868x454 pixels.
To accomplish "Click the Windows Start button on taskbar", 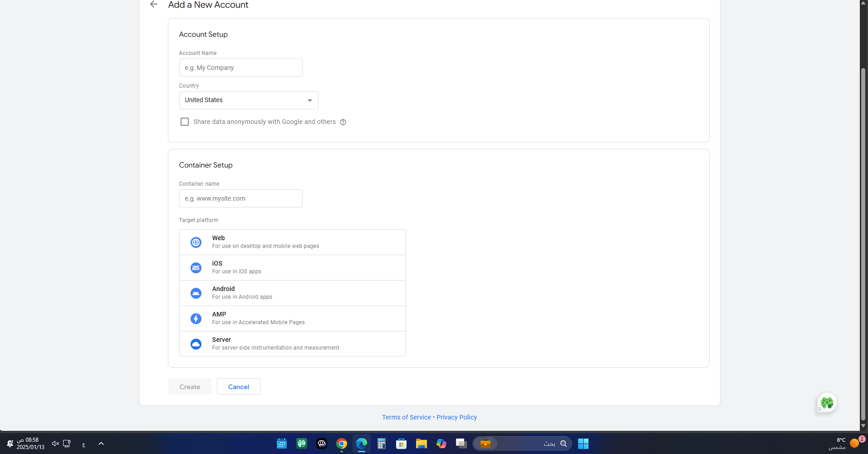I will [x=583, y=444].
